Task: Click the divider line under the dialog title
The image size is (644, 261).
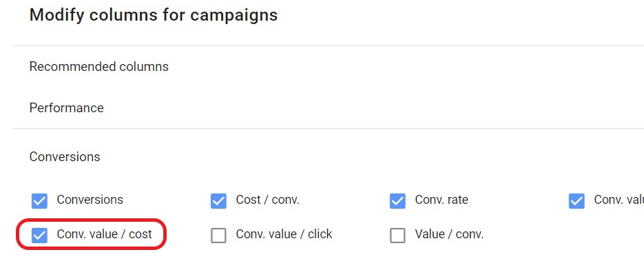Action: click(328, 45)
